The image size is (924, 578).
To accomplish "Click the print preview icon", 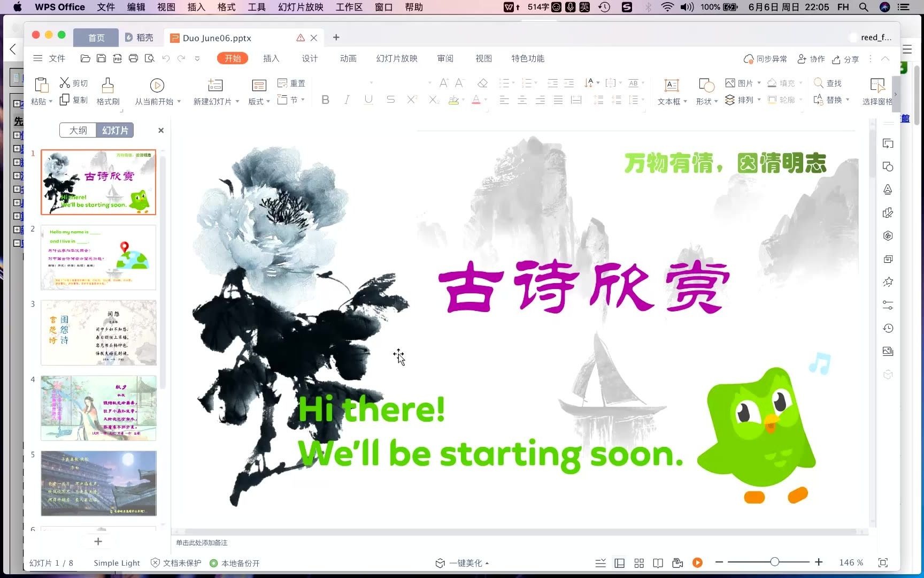I will pyautogui.click(x=150, y=58).
